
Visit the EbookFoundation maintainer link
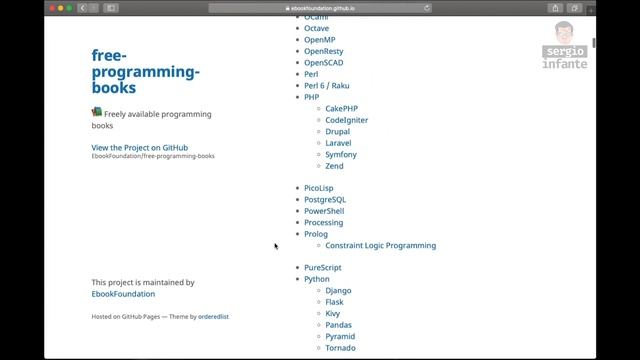123,294
